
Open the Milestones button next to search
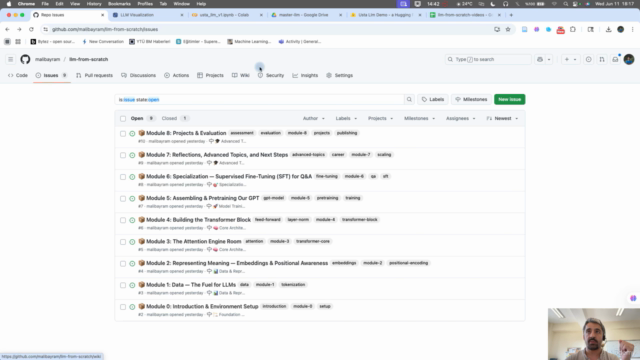click(x=471, y=100)
